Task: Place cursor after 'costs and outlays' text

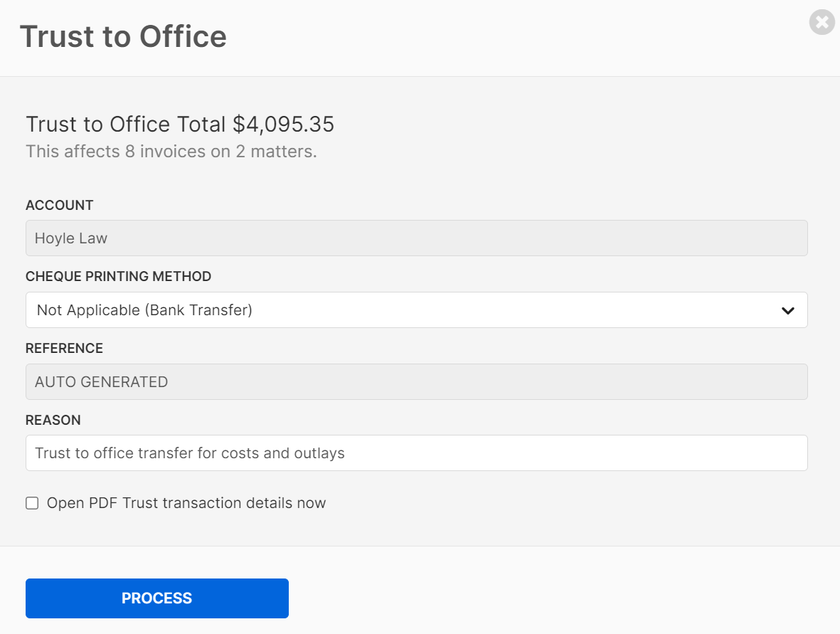Action: pos(346,453)
